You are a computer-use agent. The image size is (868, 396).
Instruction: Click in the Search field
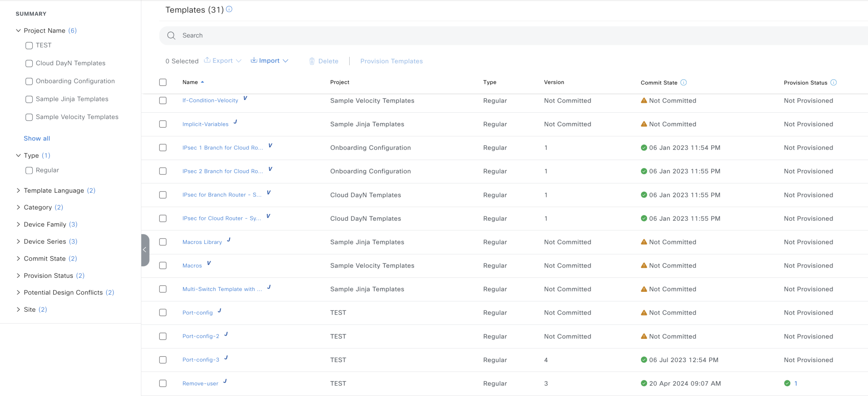click(x=513, y=36)
